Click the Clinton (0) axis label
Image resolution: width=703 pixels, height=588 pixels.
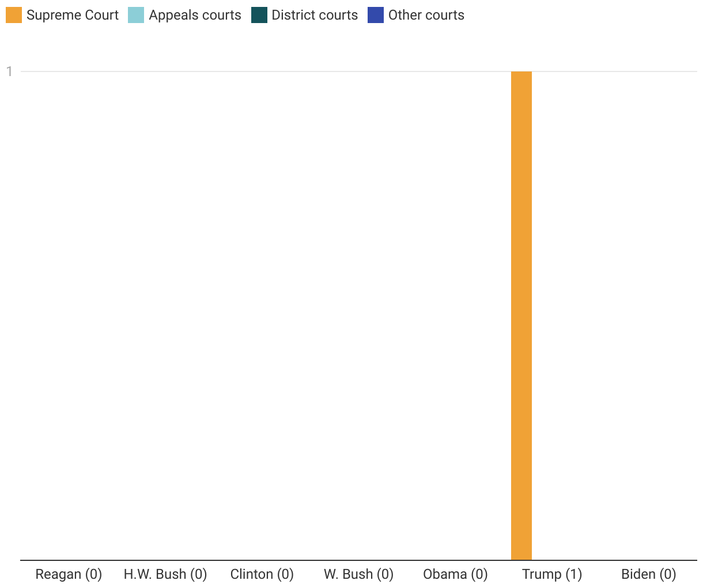pyautogui.click(x=262, y=574)
